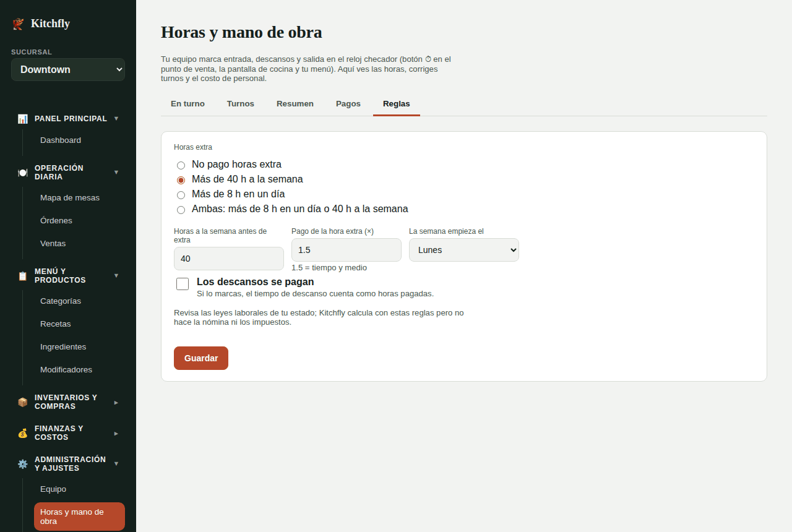The width and height of the screenshot is (792, 532).
Task: Expand the Inventarios y Compras section arrow
Action: [x=116, y=402]
